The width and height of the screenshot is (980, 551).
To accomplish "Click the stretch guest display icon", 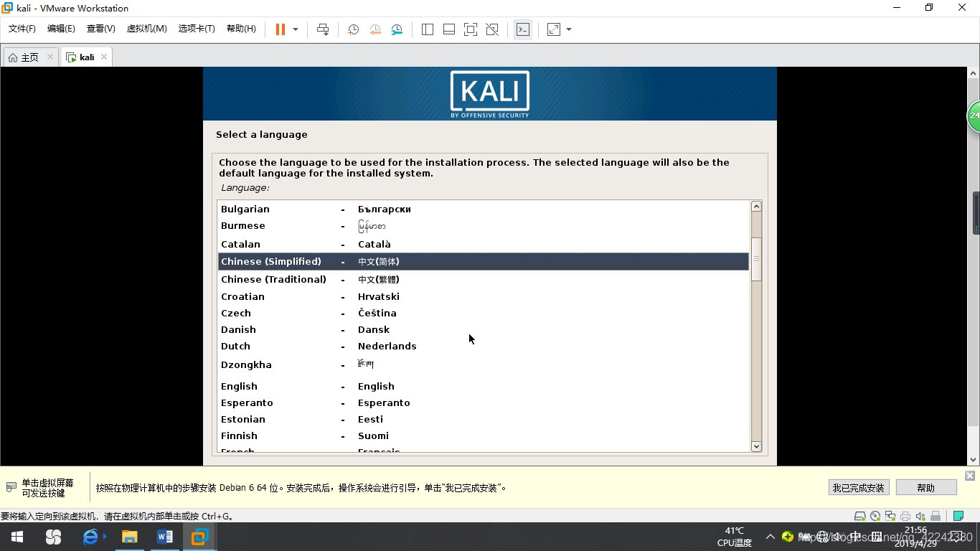I will pos(553,29).
